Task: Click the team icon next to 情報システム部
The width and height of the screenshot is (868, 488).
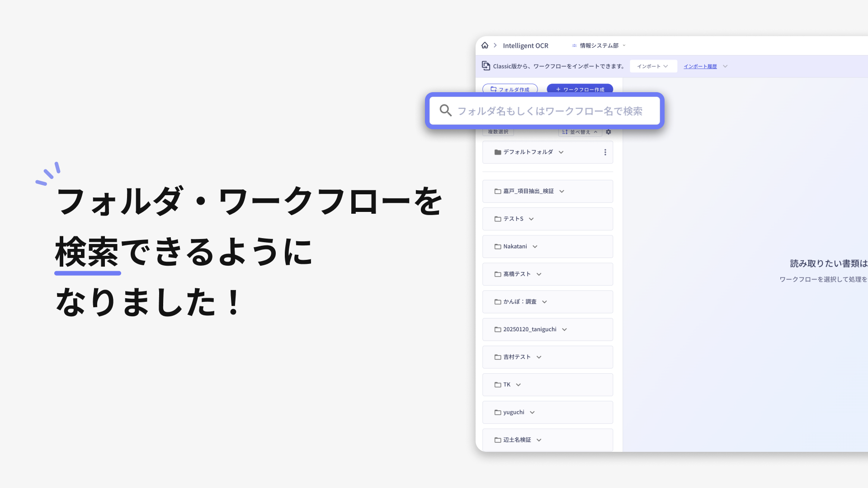Action: (573, 45)
